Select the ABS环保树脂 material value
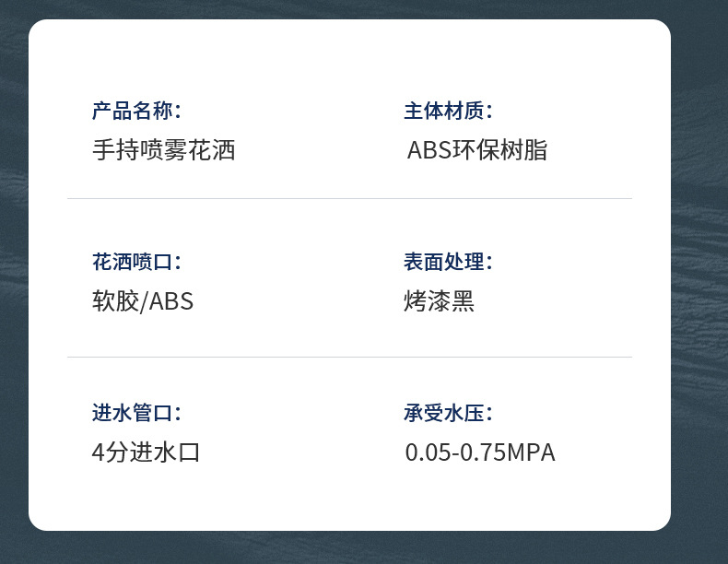The image size is (728, 564). [476, 150]
